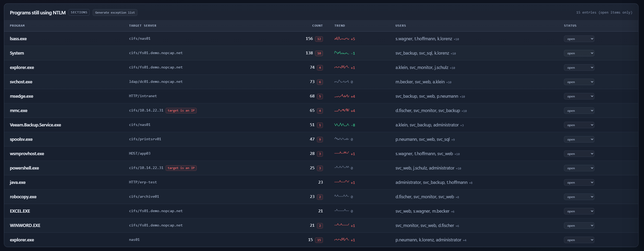
Task: Click the lsass.exe trend sparkline
Action: coord(342,39)
